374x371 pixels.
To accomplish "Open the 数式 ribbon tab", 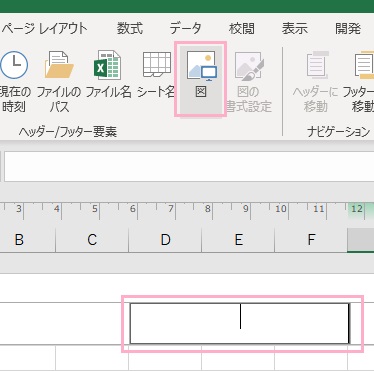I will click(130, 29).
